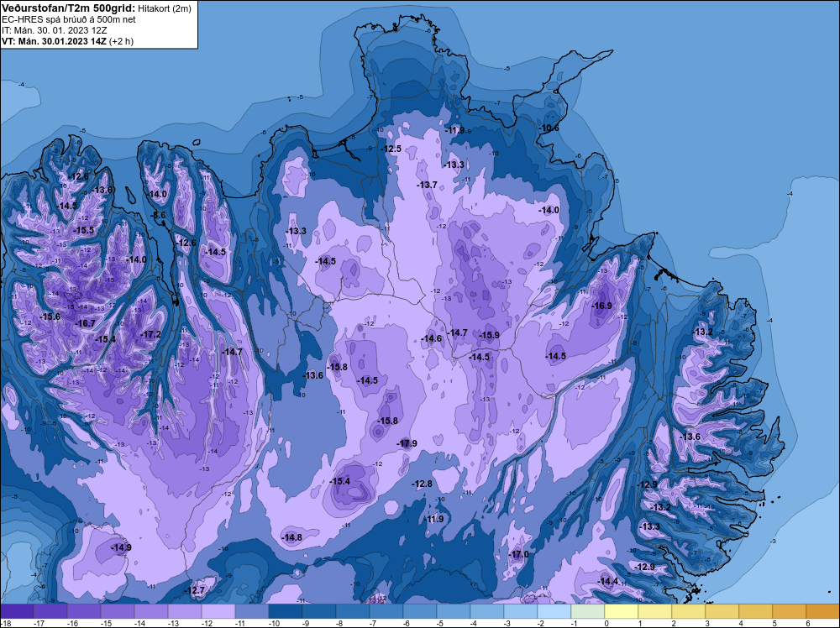Click the -14.4 temperature reading
The width and height of the screenshot is (840, 628).
(608, 582)
